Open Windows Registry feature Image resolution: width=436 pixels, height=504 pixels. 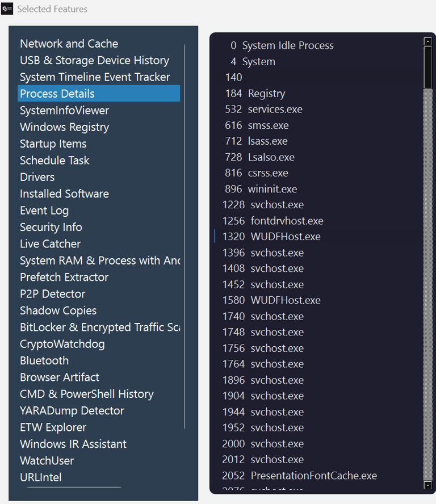point(64,127)
